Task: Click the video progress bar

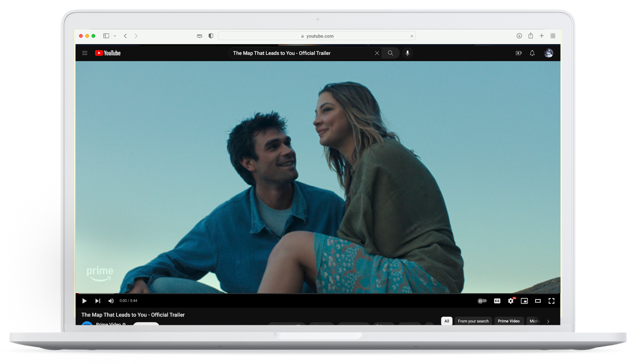Action: point(318,294)
